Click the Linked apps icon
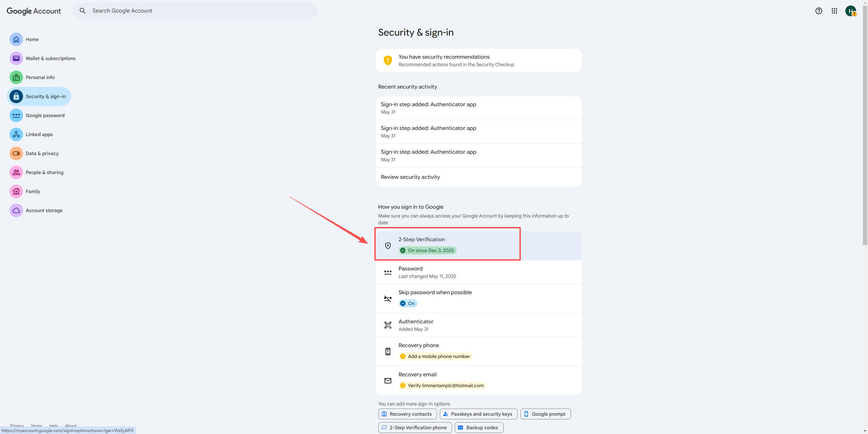The width and height of the screenshot is (868, 434). 16,134
